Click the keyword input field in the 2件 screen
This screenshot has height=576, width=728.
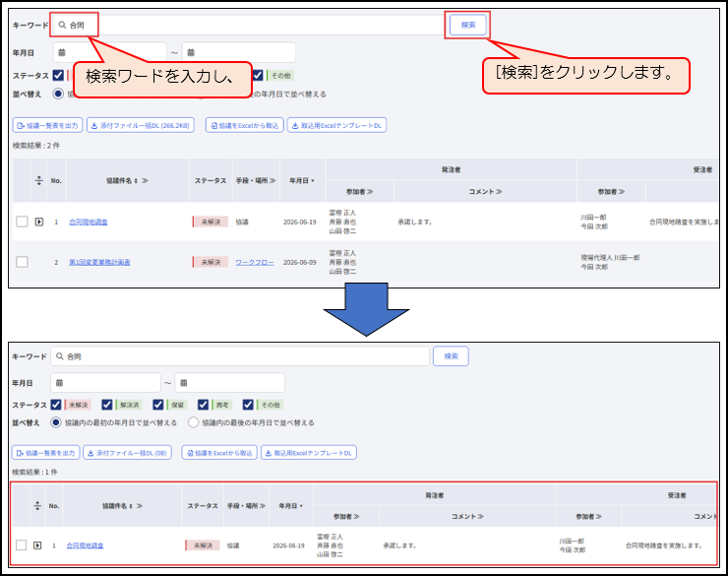(x=248, y=25)
